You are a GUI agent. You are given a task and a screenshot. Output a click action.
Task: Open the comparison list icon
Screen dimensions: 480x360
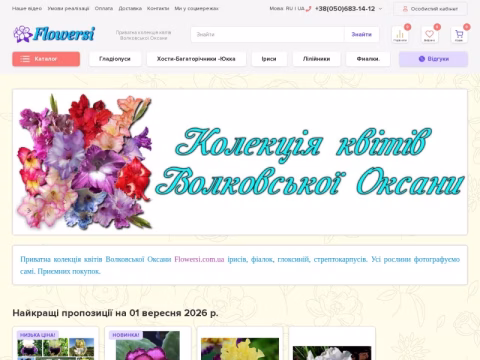pyautogui.click(x=400, y=34)
